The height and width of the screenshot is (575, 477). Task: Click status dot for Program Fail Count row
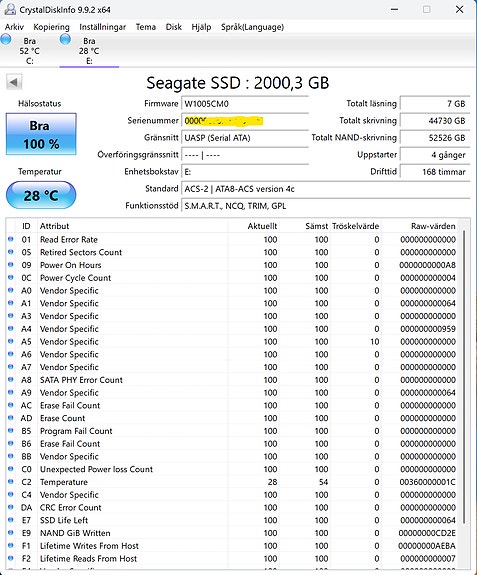pyautogui.click(x=11, y=431)
